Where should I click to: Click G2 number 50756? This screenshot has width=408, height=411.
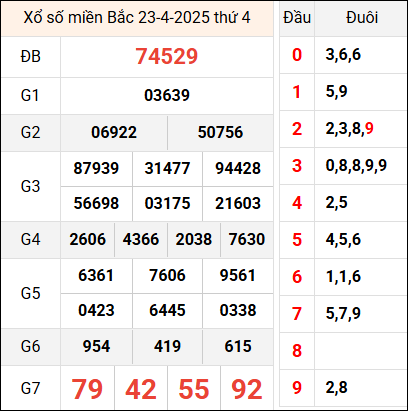point(220,132)
